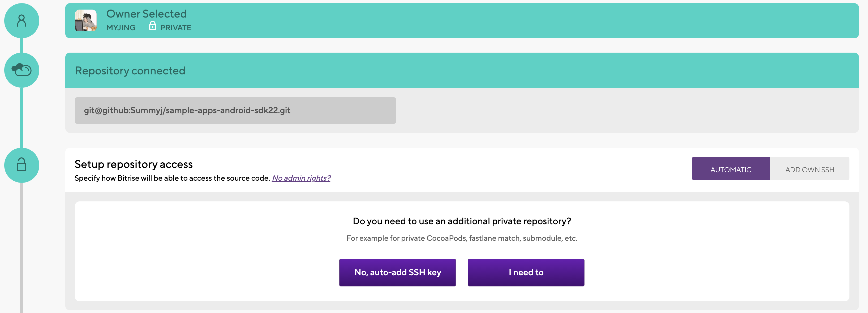Click the git repository URL field
The width and height of the screenshot is (868, 313).
click(235, 110)
